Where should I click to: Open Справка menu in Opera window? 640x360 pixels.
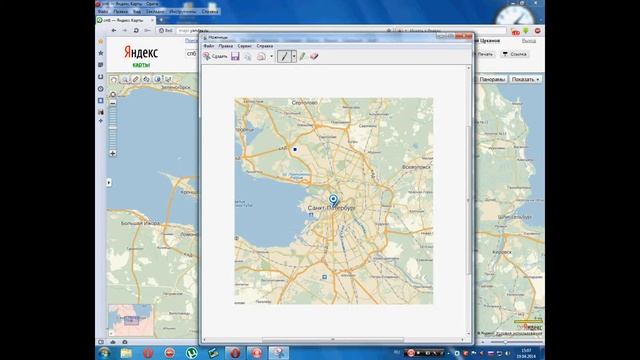pos(210,11)
